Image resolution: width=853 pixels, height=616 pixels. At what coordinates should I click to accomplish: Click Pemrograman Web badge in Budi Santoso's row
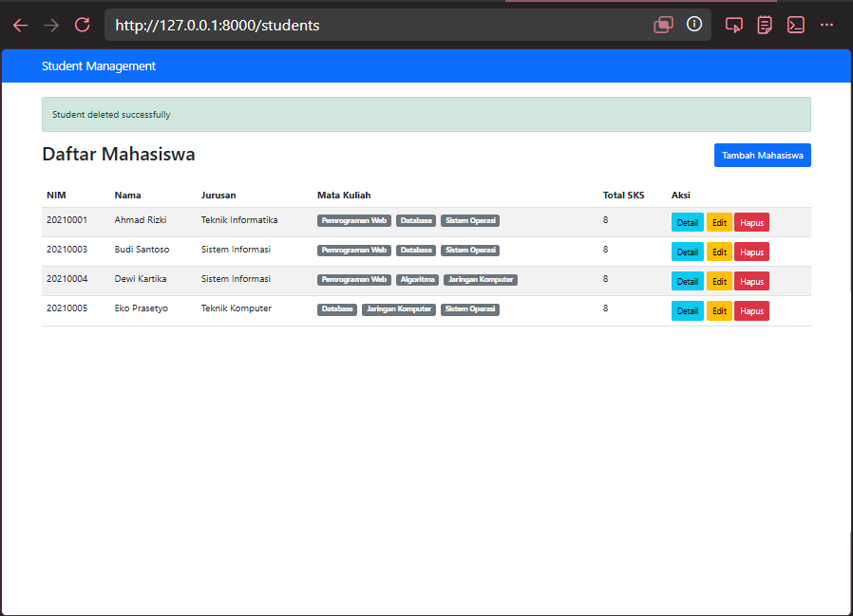[x=354, y=250]
